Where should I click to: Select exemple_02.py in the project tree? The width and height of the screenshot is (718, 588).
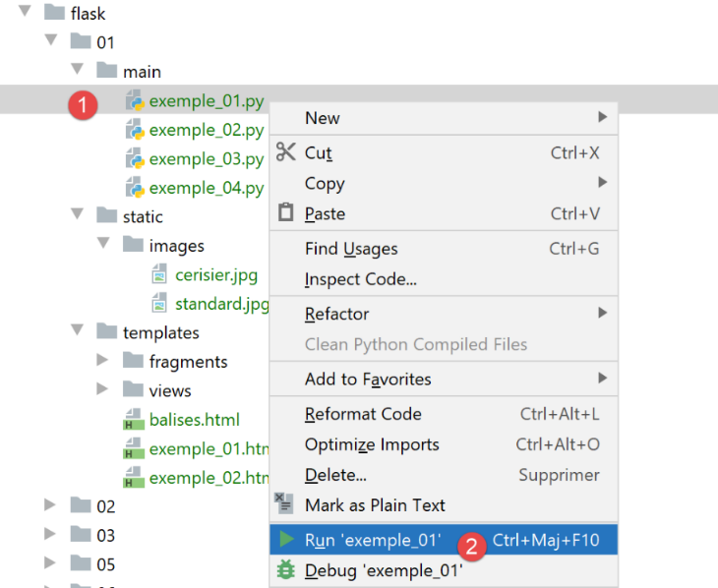[x=206, y=130]
